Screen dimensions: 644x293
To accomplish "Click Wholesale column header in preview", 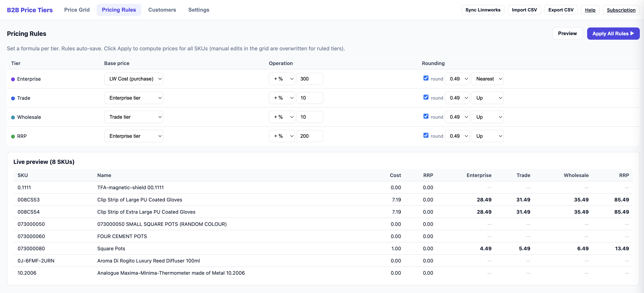I will (576, 175).
